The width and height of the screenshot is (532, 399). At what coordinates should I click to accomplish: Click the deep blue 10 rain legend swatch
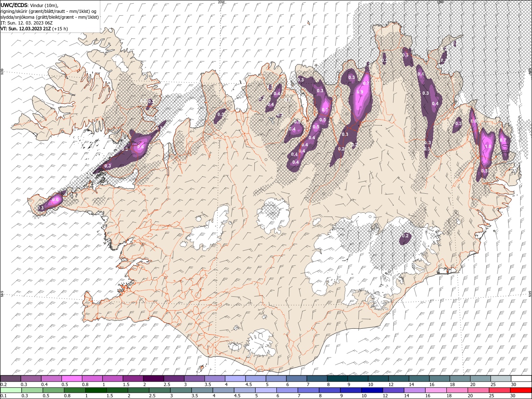(x=372, y=390)
